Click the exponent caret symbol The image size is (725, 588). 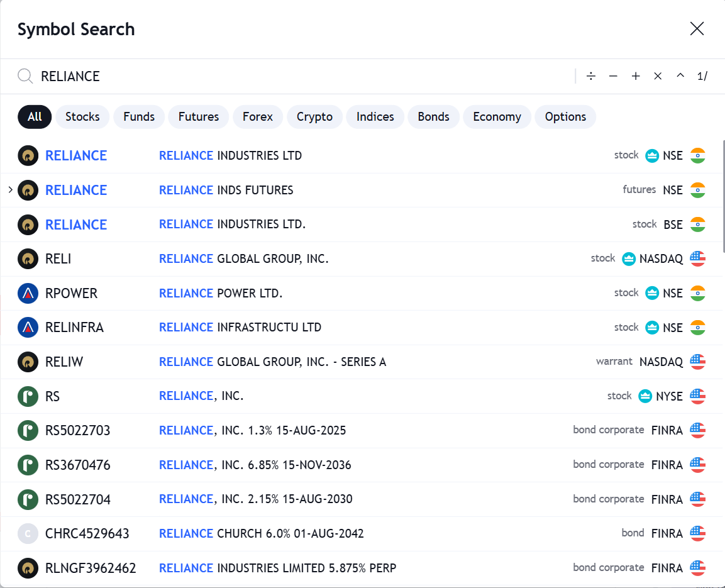680,75
